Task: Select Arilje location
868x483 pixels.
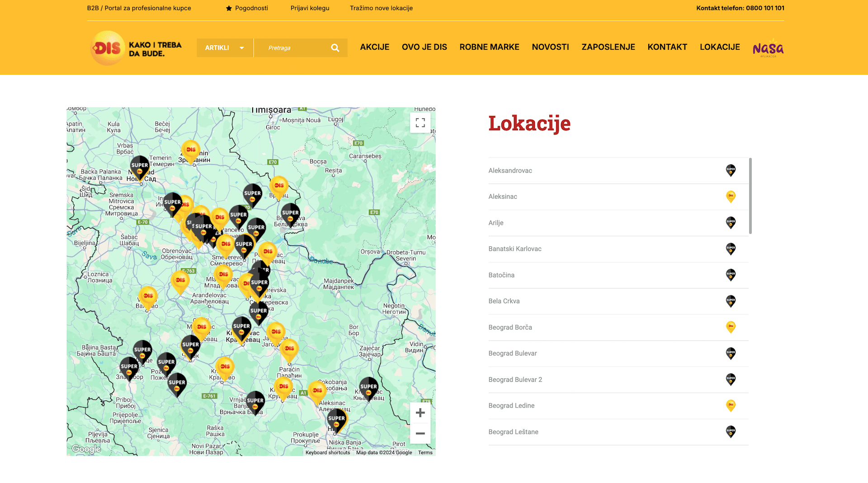Action: (618, 223)
